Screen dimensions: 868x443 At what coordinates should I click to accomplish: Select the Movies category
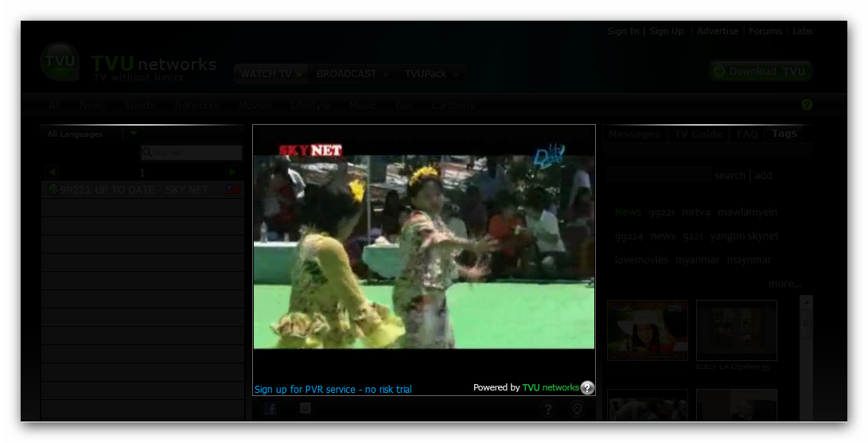click(255, 105)
